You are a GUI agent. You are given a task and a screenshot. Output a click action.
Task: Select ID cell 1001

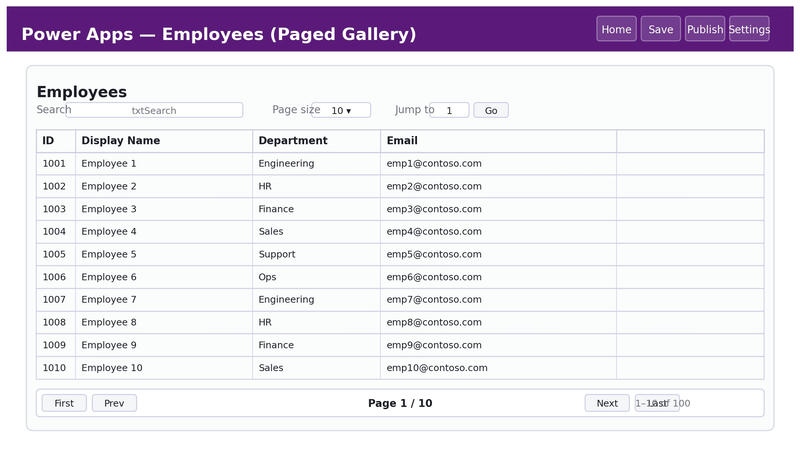point(56,164)
